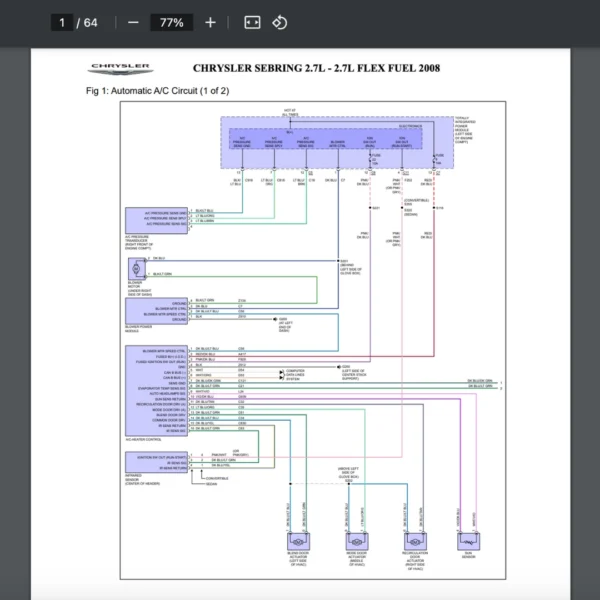
Task: Click the Fig 1 Automatic A/C Circuit caption
Action: click(158, 91)
